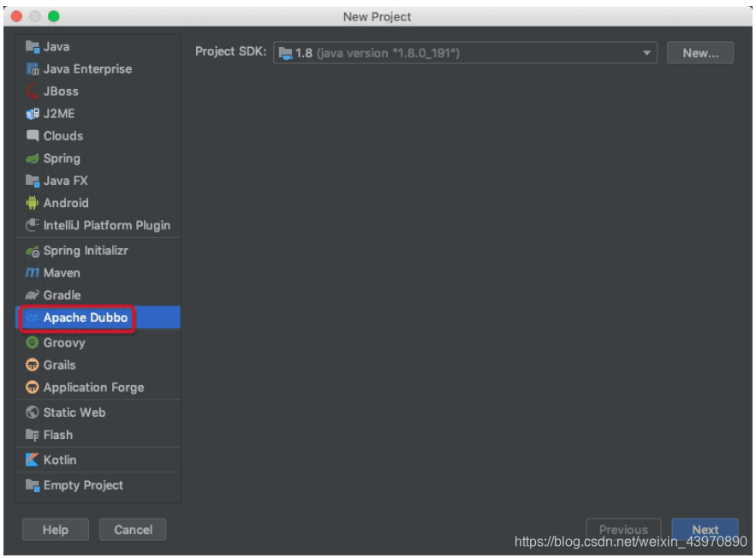Select the Maven label
The width and height of the screenshot is (756, 558).
coord(62,273)
